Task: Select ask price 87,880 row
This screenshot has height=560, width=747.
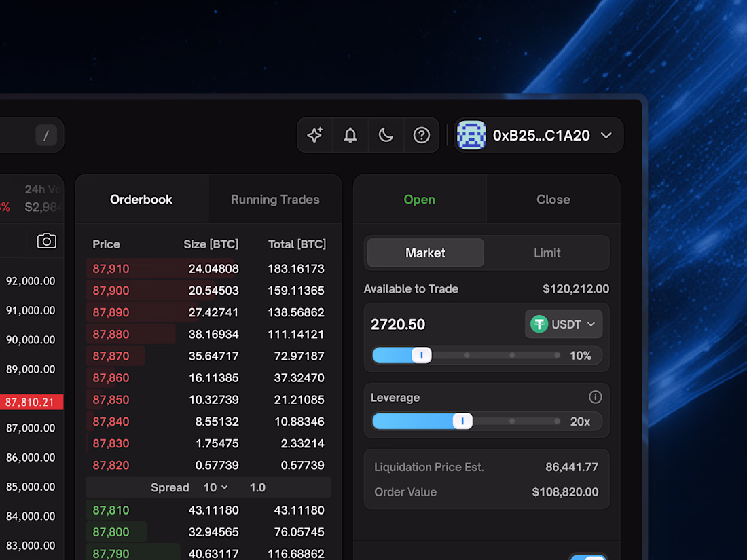Action: [x=208, y=334]
